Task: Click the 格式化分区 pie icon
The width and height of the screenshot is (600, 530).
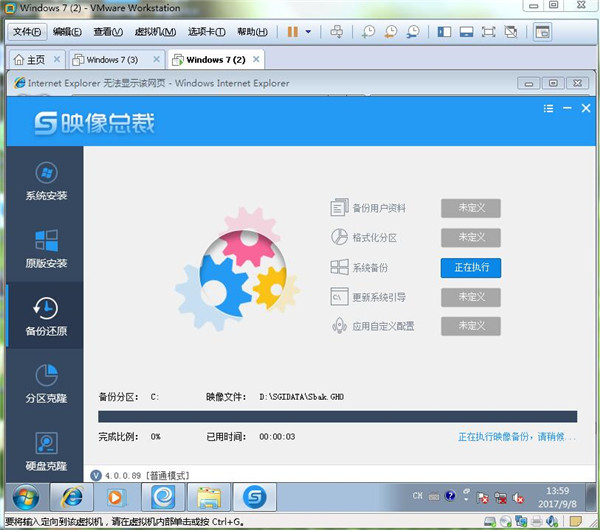Action: (x=339, y=237)
